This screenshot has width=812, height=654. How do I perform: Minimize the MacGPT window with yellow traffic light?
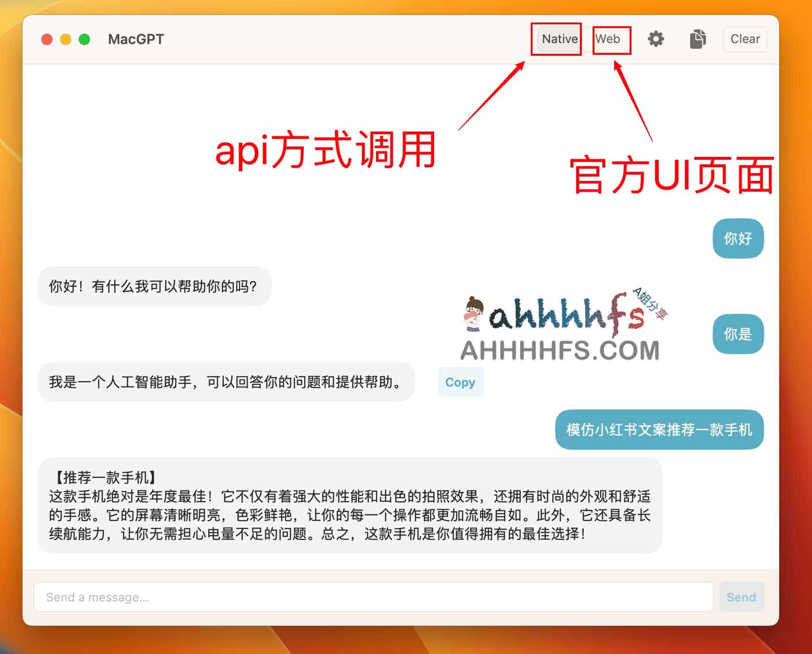[65, 40]
